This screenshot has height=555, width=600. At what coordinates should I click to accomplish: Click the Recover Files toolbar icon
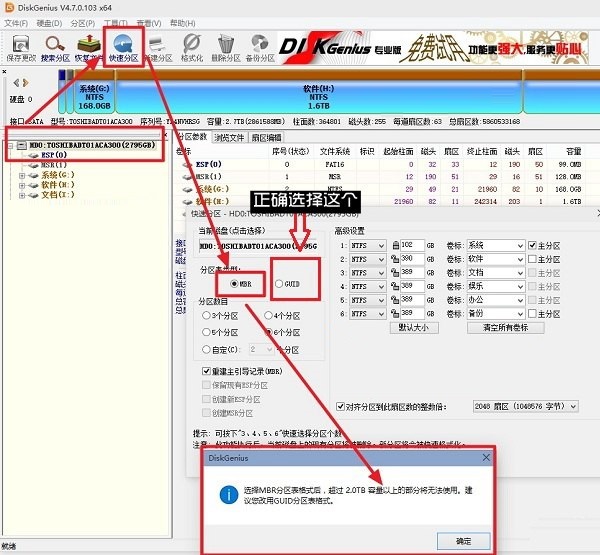(89, 48)
